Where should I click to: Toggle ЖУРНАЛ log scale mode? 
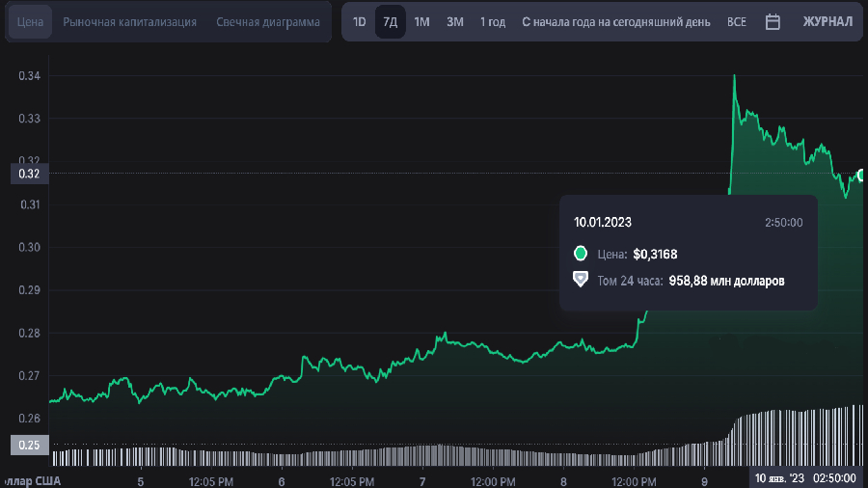[827, 22]
